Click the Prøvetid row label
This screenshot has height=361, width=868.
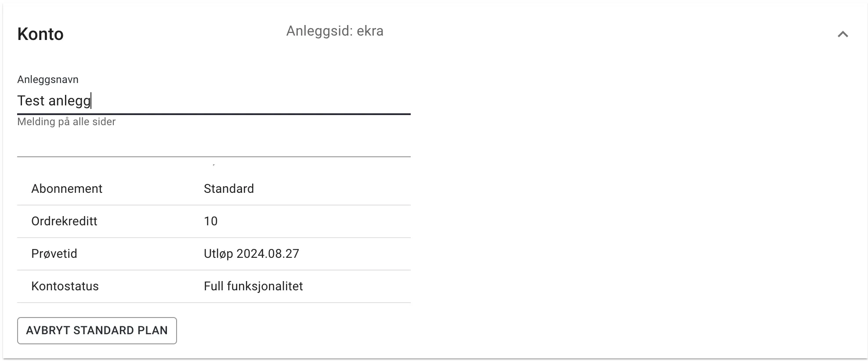(54, 254)
